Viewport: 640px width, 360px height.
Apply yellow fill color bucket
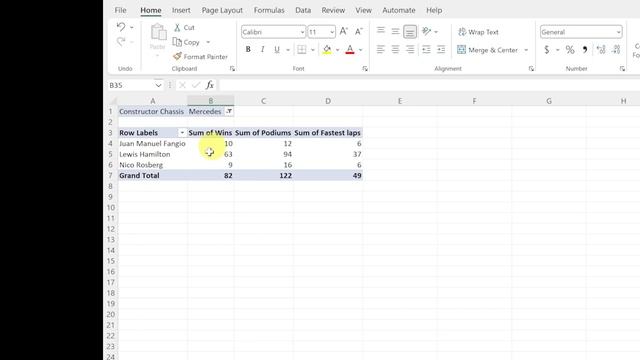tap(327, 50)
